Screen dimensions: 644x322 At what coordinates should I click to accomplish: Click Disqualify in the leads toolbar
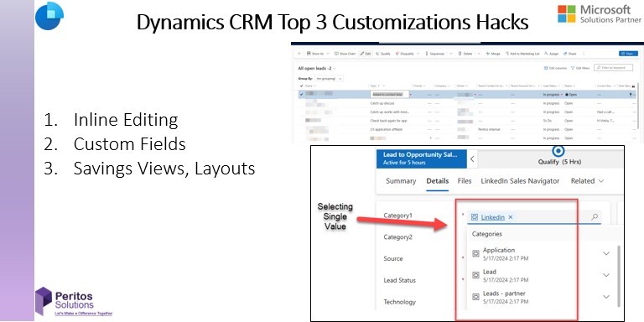click(404, 54)
